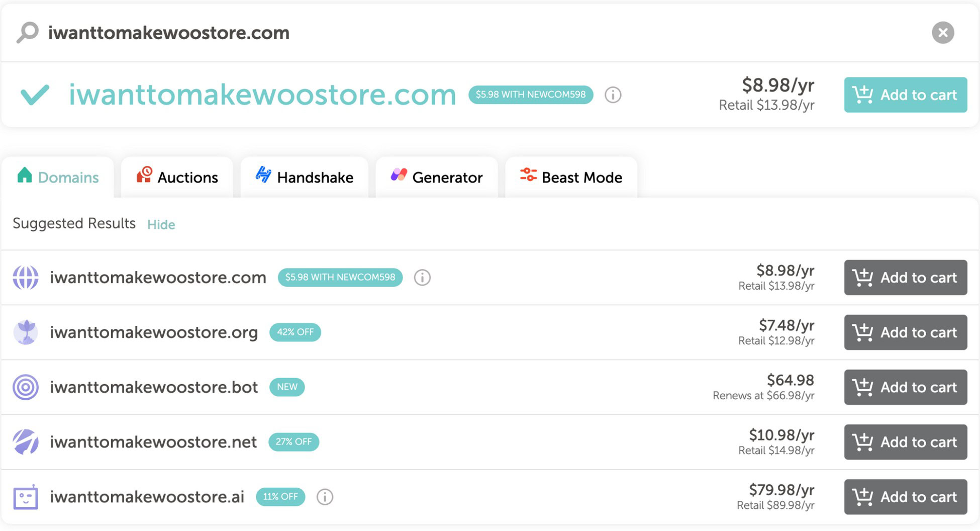
Task: Click the $64.98 price
Action: coord(791,380)
